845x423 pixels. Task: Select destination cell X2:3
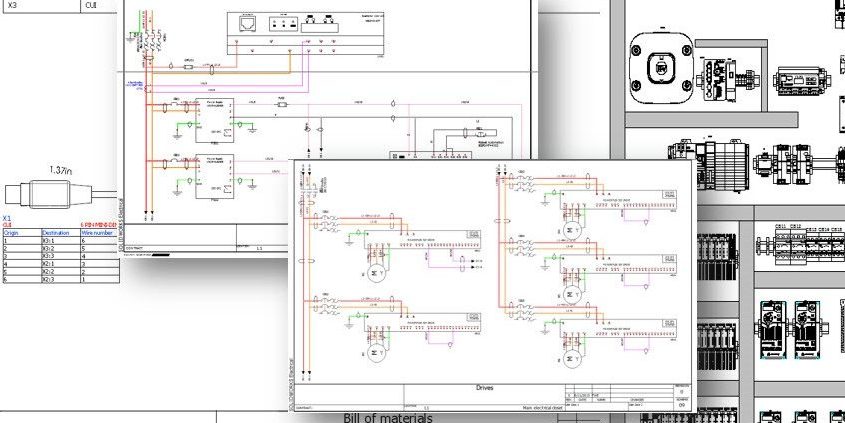click(61, 279)
